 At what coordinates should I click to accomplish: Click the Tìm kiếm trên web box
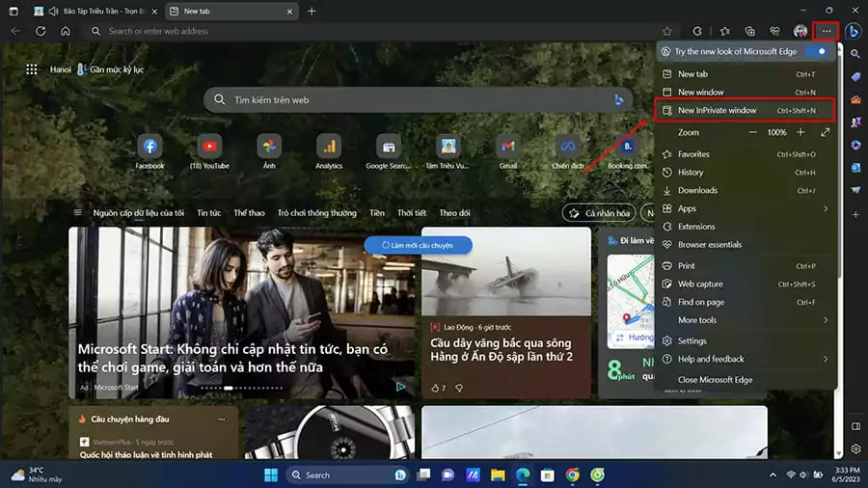tap(418, 99)
